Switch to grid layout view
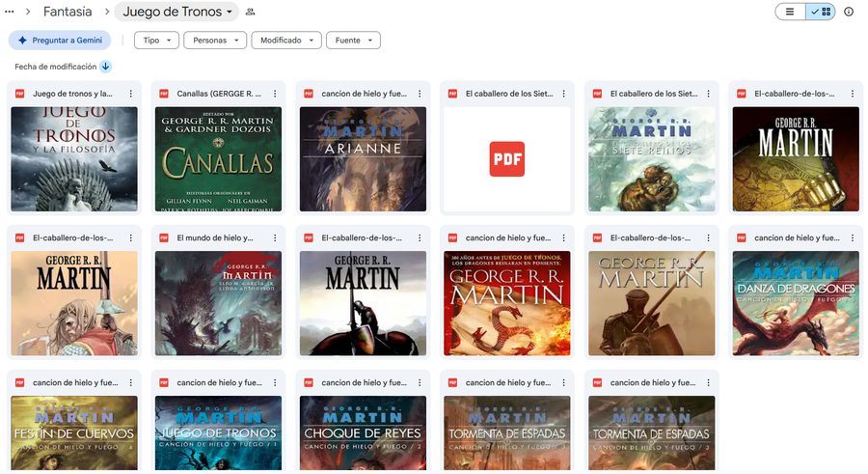The width and height of the screenshot is (868, 474). pyautogui.click(x=821, y=12)
